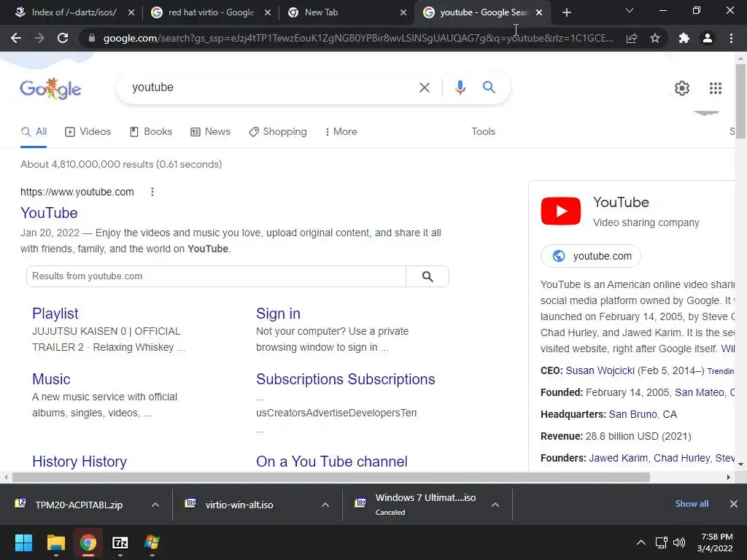The width and height of the screenshot is (747, 560).
Task: Expand options for Windows 7 Ultimate iso download
Action: (495, 505)
